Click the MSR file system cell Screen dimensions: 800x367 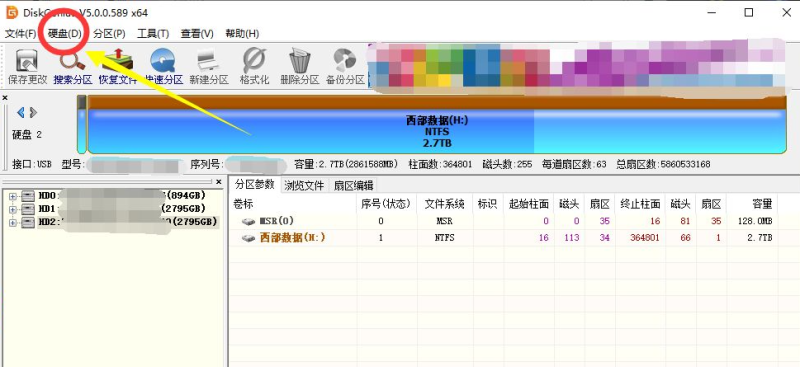point(444,222)
